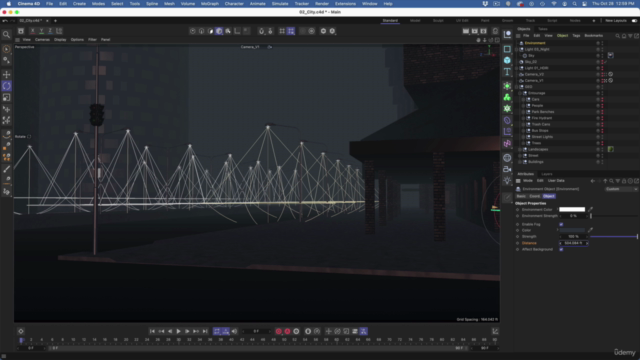Click the Distance value field
The image size is (640, 360).
click(x=573, y=243)
